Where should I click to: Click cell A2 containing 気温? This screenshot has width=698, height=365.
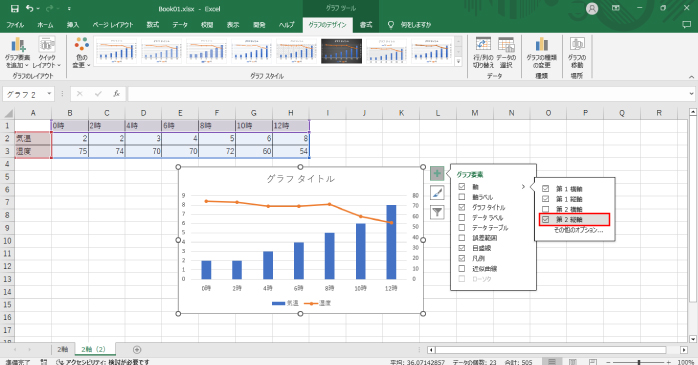tap(33, 138)
